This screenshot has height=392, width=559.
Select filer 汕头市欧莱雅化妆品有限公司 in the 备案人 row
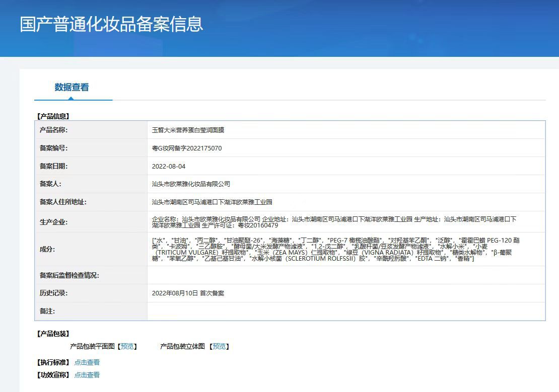[191, 184]
